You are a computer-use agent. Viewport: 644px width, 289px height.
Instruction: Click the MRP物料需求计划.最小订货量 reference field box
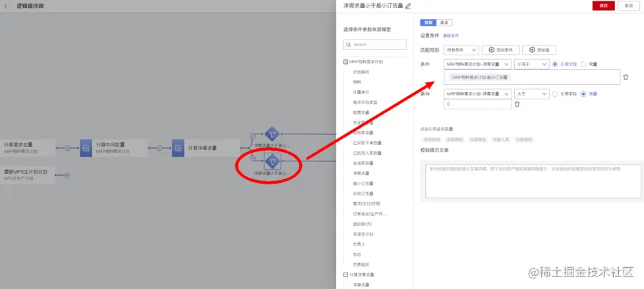pos(532,77)
